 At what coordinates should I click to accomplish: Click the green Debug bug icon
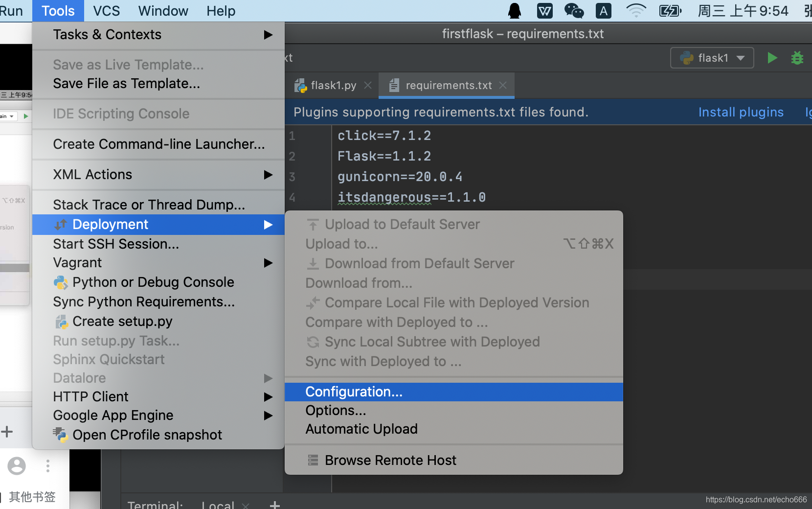pyautogui.click(x=797, y=58)
